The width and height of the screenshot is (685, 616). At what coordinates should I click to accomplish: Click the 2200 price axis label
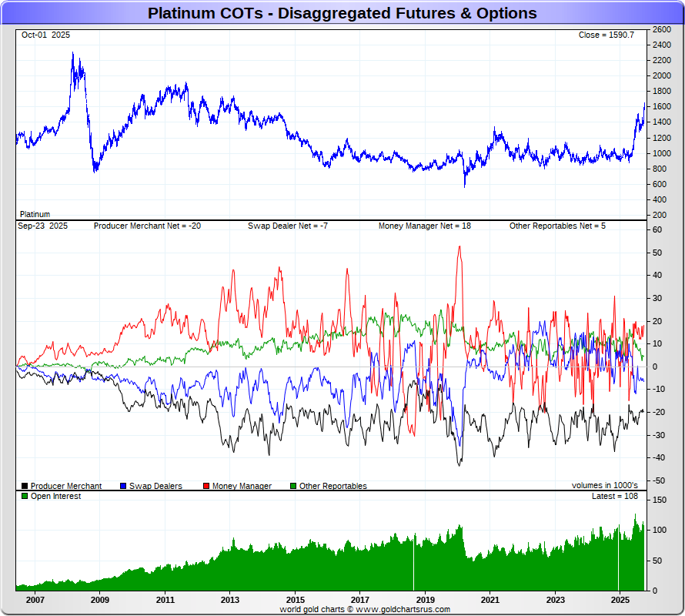(662, 60)
